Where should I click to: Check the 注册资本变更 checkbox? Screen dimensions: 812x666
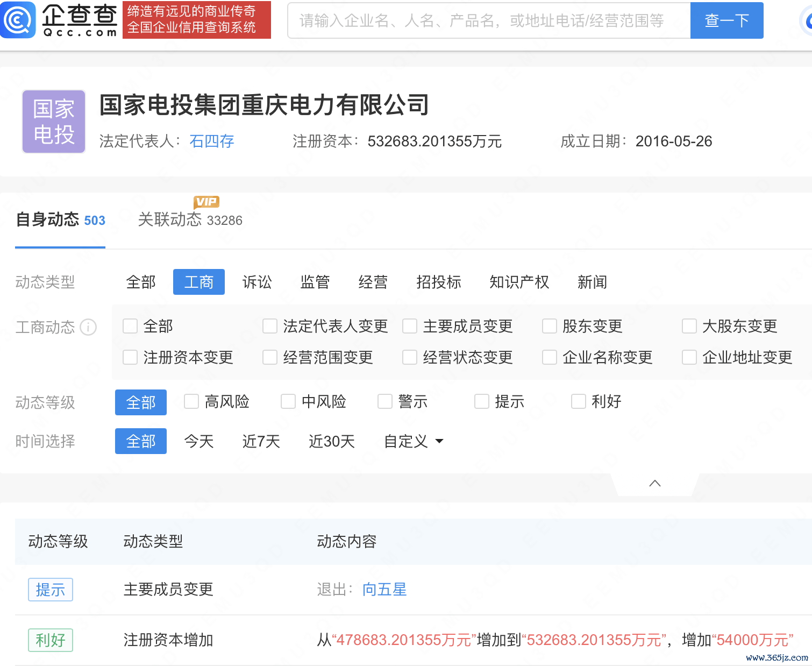pyautogui.click(x=130, y=357)
